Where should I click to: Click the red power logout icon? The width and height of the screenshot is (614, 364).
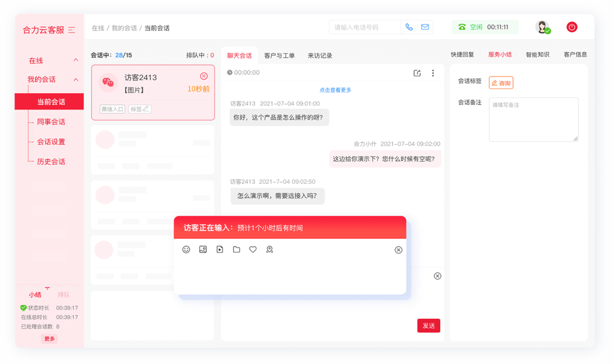click(572, 27)
